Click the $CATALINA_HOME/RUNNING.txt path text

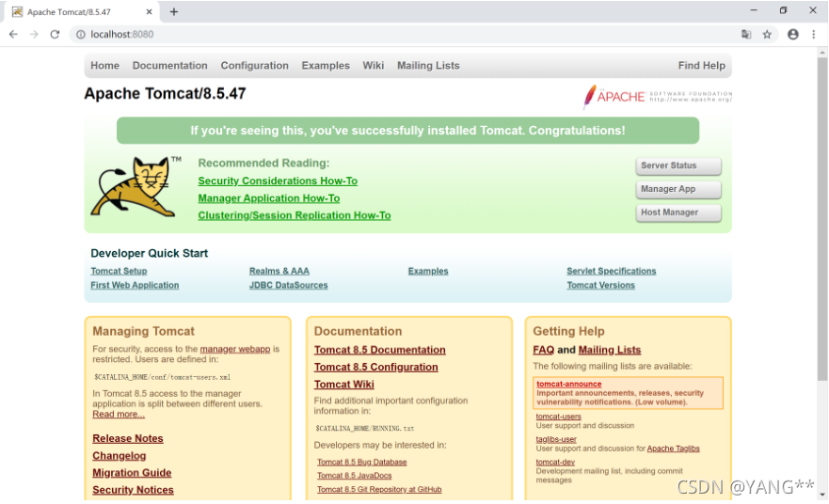(x=365, y=429)
